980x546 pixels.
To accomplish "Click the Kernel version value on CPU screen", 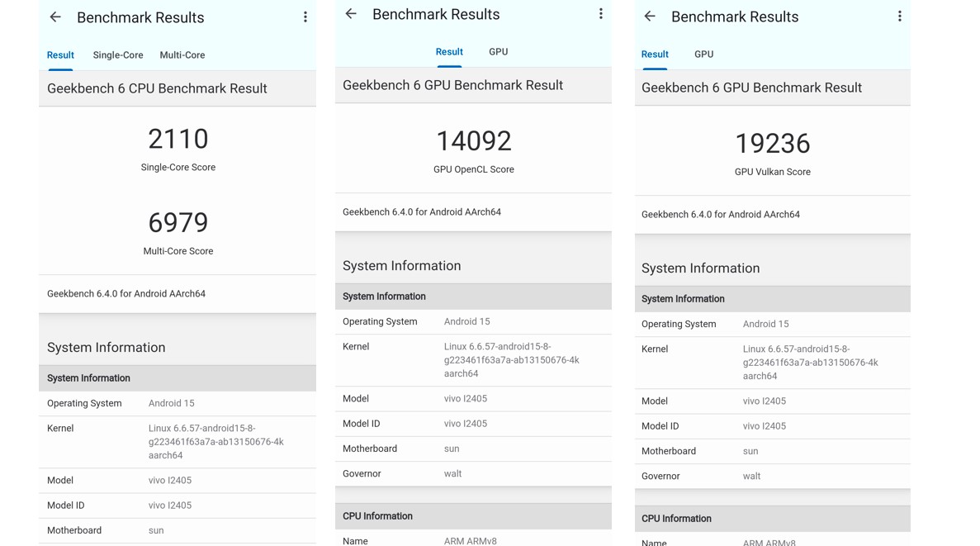I will [x=215, y=442].
